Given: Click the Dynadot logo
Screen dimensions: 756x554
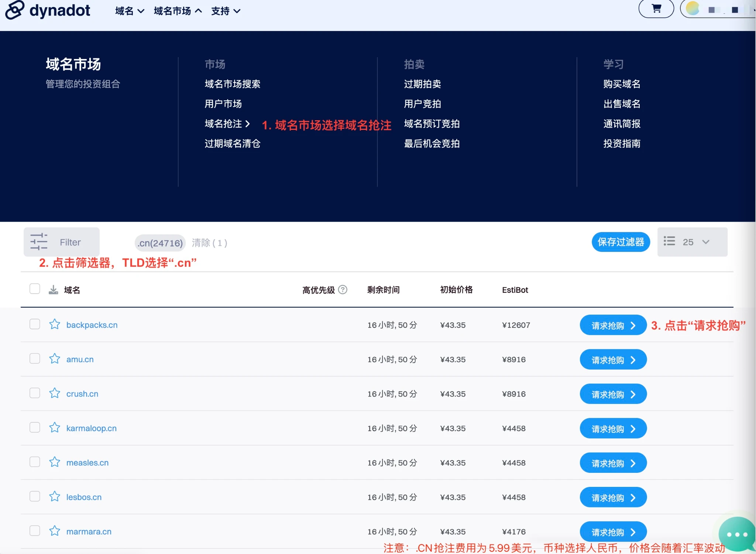Looking at the screenshot, I should [x=48, y=10].
